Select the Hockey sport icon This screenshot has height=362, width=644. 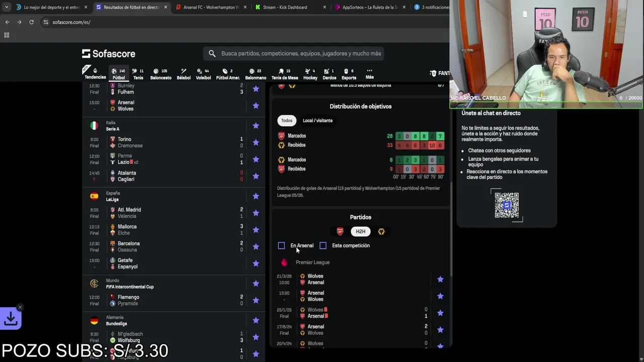point(307,71)
